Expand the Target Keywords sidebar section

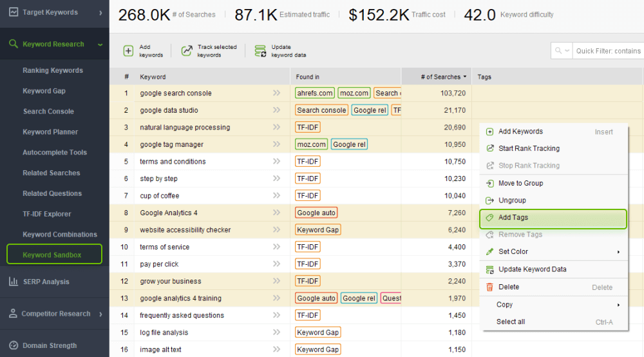pyautogui.click(x=100, y=12)
